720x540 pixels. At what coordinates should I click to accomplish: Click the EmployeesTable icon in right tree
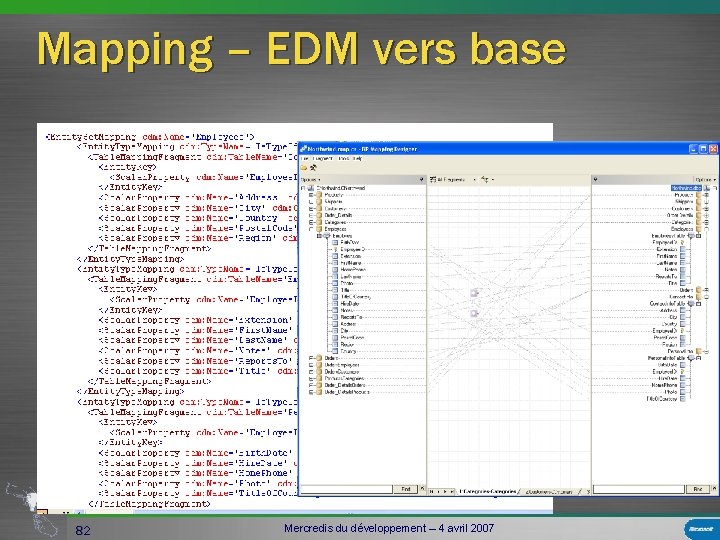[x=691, y=236]
